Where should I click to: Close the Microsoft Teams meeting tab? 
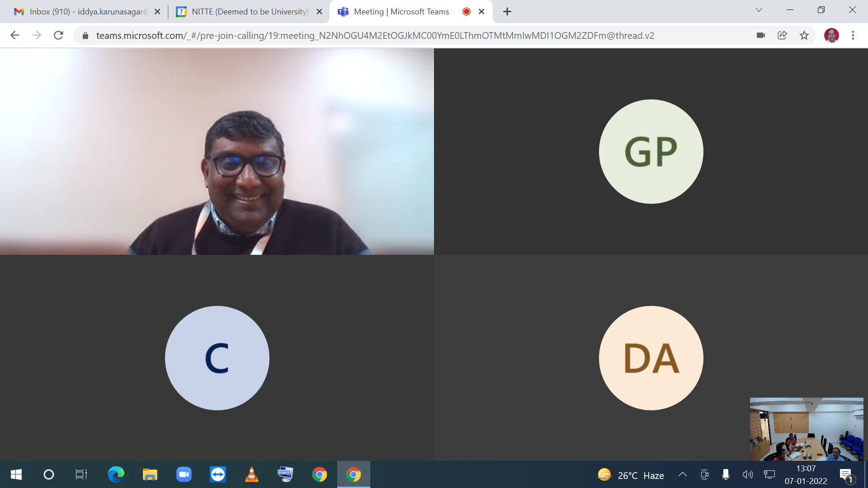481,12
